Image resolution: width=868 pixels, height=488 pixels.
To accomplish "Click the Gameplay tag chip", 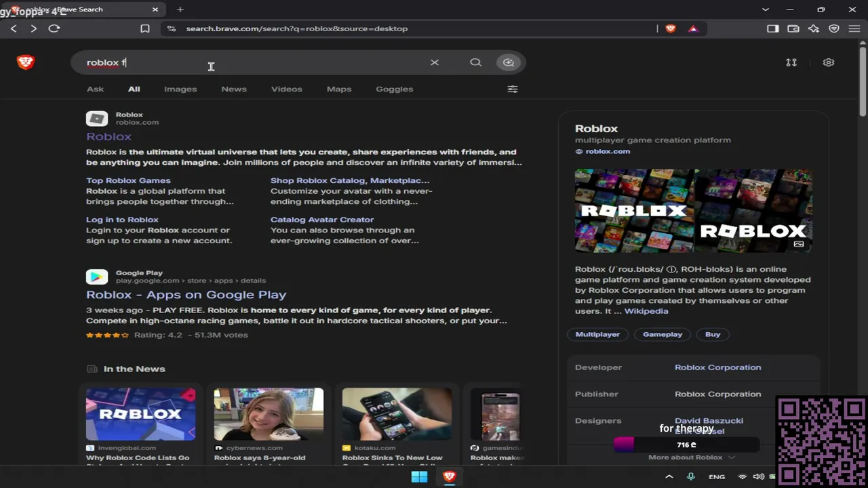I will click(x=663, y=334).
